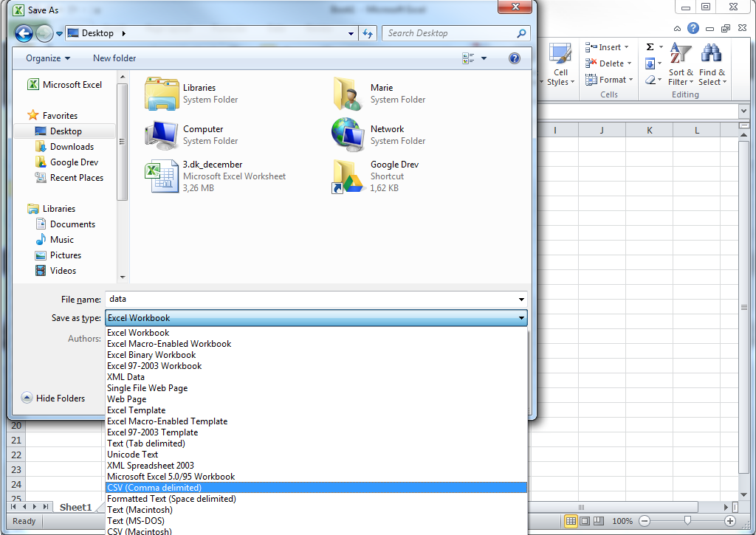Click the Clear eraser icon in Excel
Image resolution: width=756 pixels, height=535 pixels.
(650, 80)
